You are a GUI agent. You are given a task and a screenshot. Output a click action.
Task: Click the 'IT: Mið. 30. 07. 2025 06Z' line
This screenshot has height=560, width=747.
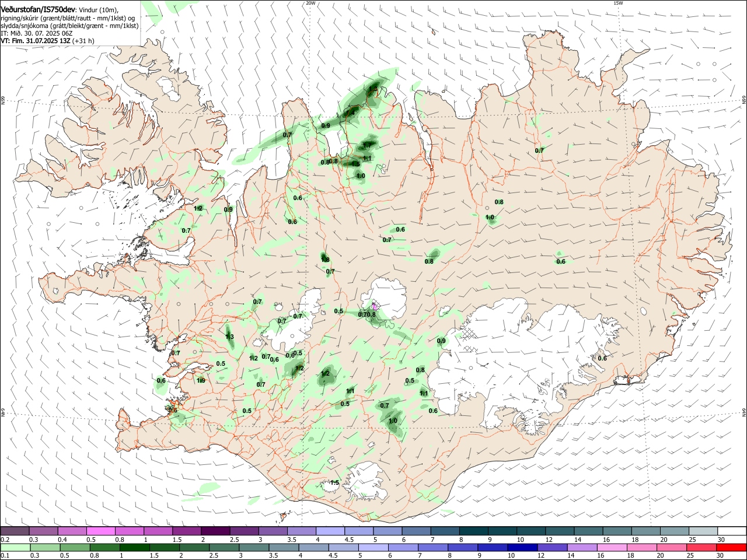click(36, 33)
